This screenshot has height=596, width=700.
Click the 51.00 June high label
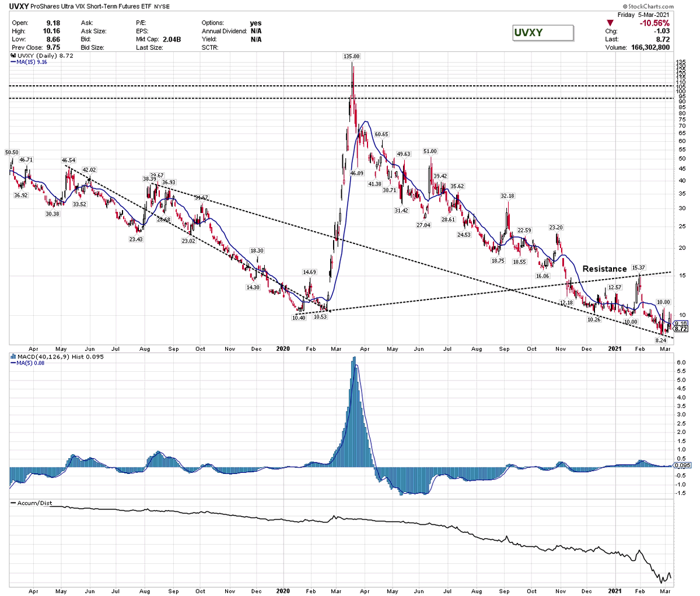[x=430, y=151]
